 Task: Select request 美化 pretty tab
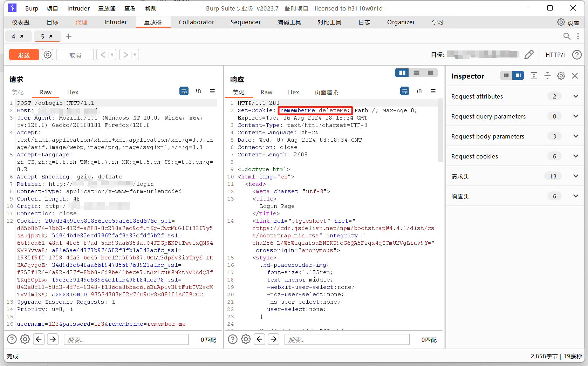(18, 92)
